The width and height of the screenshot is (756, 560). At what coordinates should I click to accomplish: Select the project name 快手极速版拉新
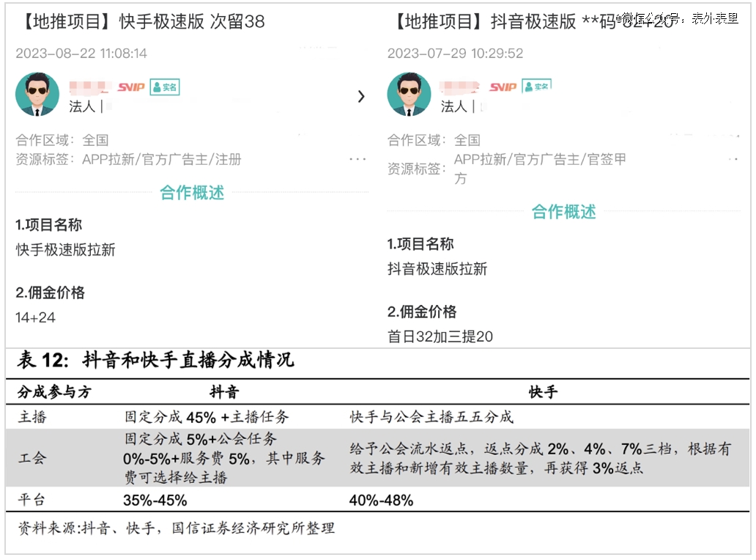click(66, 250)
